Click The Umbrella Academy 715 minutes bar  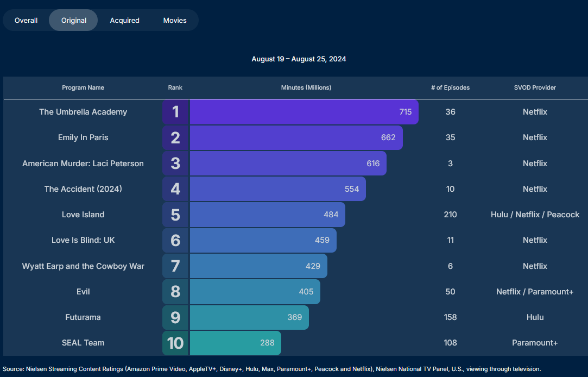tap(304, 112)
